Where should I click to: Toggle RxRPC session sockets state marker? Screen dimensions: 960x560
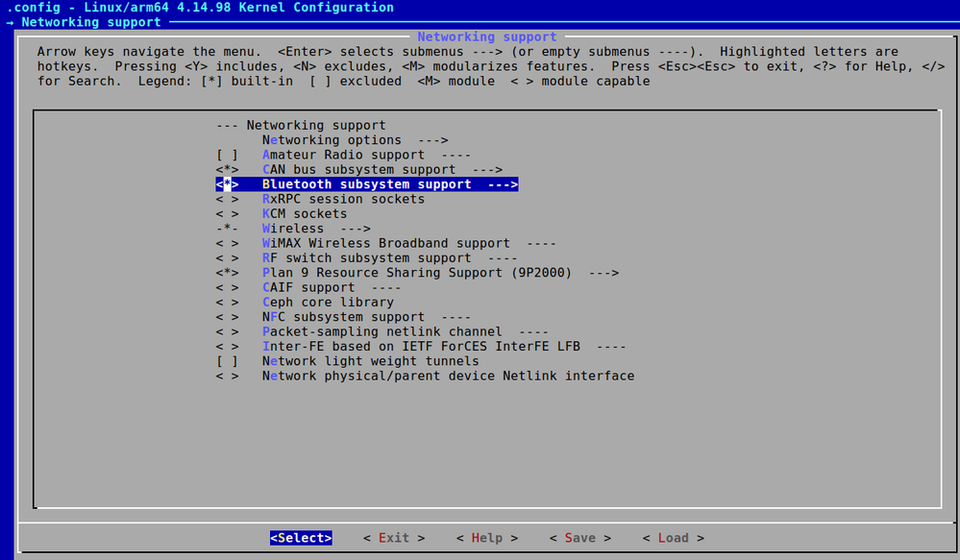(227, 199)
